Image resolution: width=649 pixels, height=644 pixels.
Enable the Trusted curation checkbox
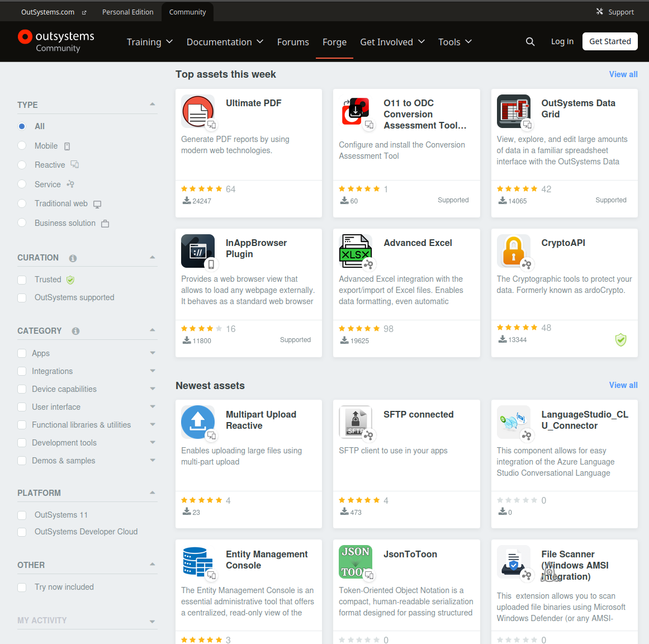pos(22,280)
